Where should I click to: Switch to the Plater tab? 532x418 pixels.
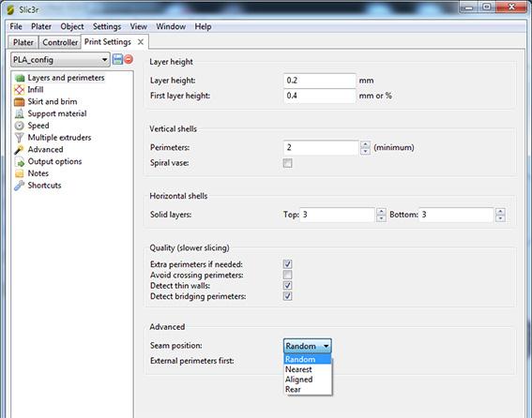(x=23, y=42)
